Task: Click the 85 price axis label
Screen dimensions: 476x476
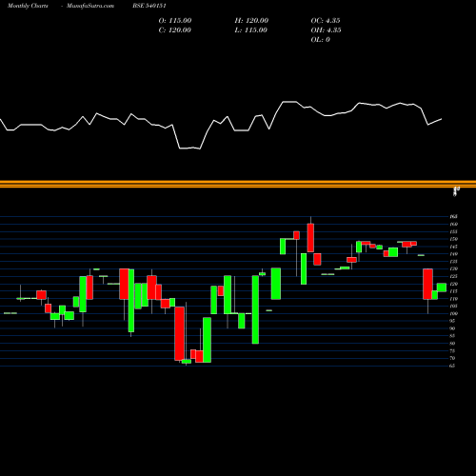Action: tap(452, 336)
